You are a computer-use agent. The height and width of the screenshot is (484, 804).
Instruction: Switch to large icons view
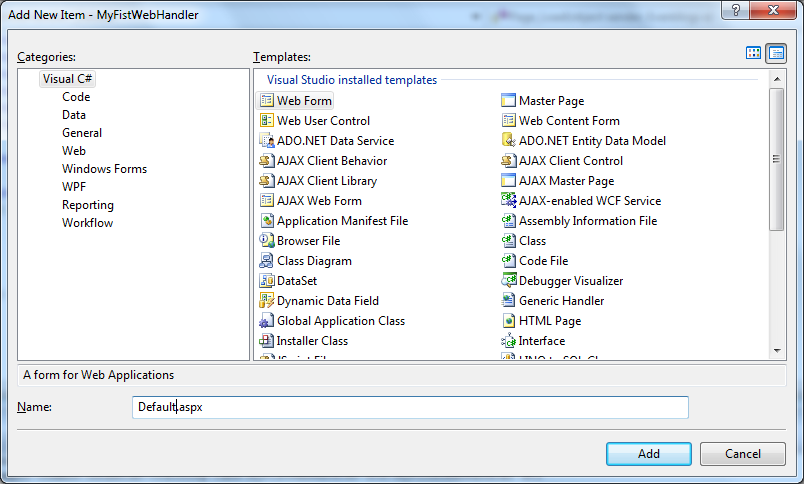point(754,53)
